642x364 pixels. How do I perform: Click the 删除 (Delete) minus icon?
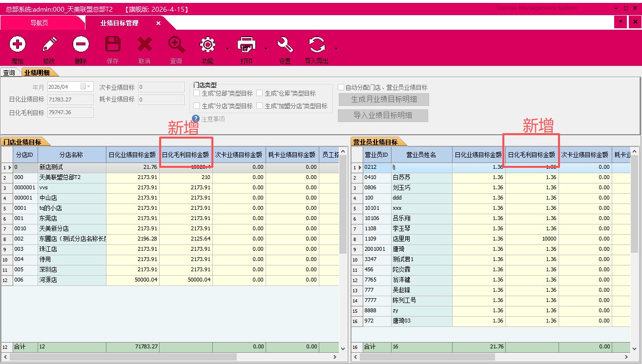81,45
